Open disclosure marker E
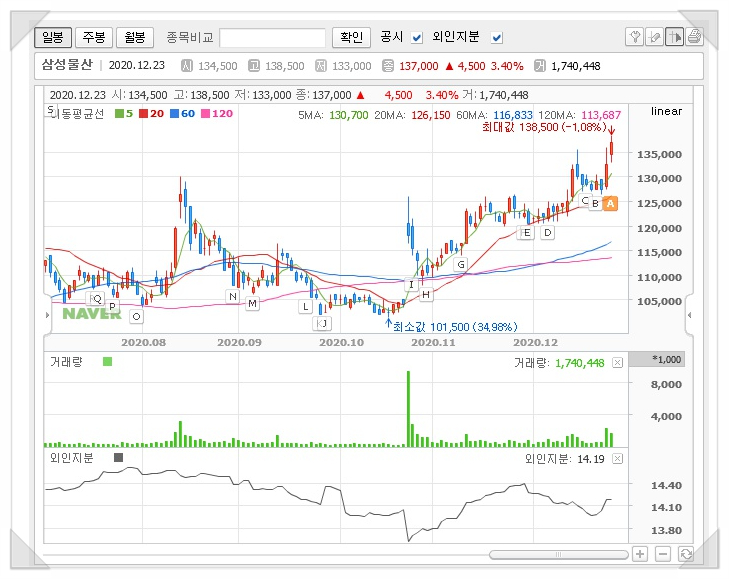The image size is (729, 579). 526,233
